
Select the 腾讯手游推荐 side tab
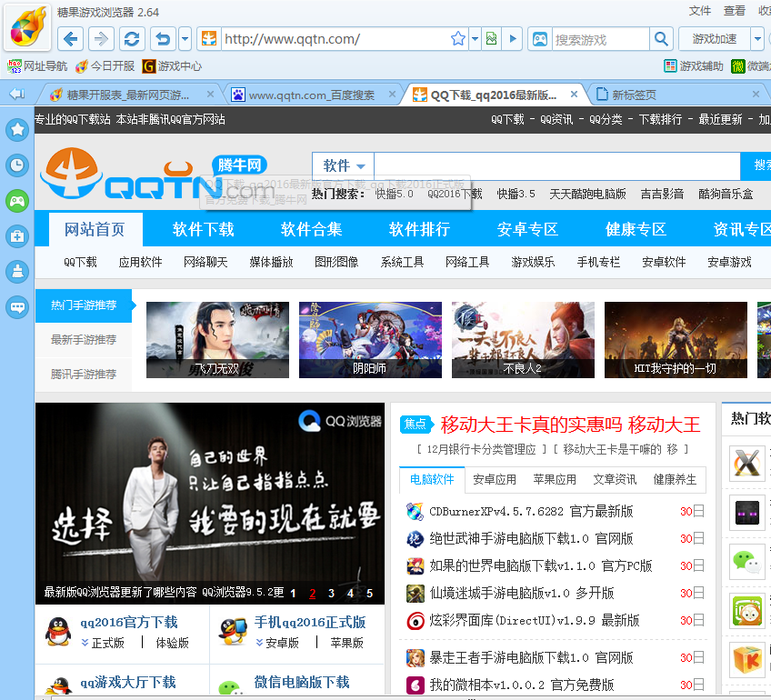coord(84,374)
